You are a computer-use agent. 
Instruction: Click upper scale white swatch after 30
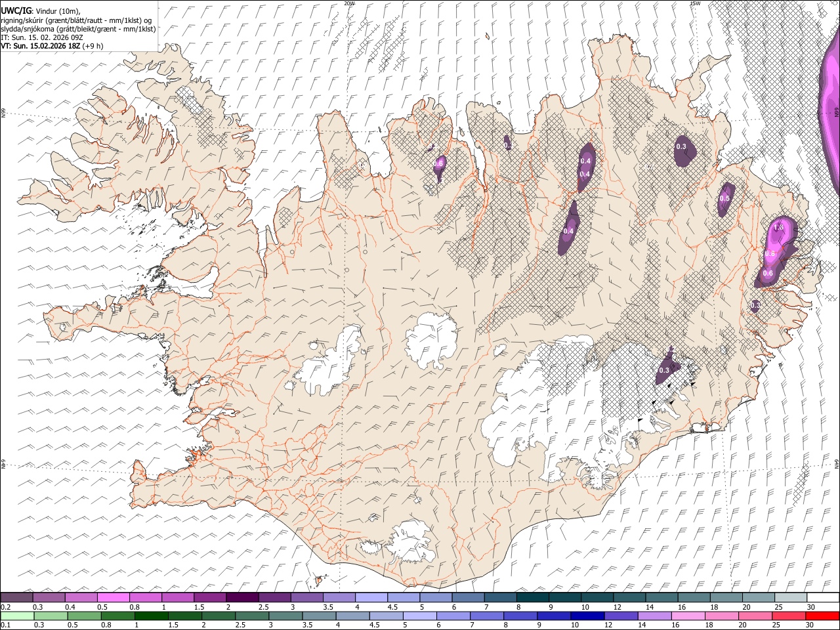coord(823,597)
